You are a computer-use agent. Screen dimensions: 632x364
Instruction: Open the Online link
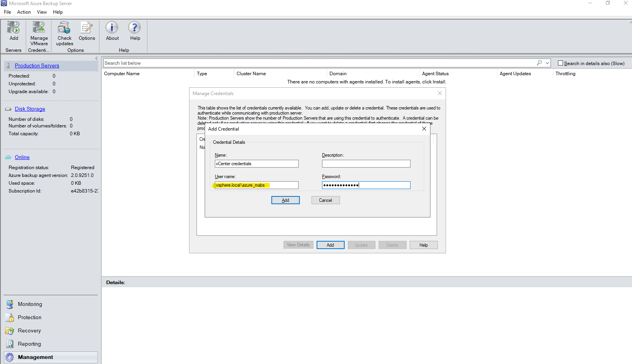pyautogui.click(x=22, y=157)
